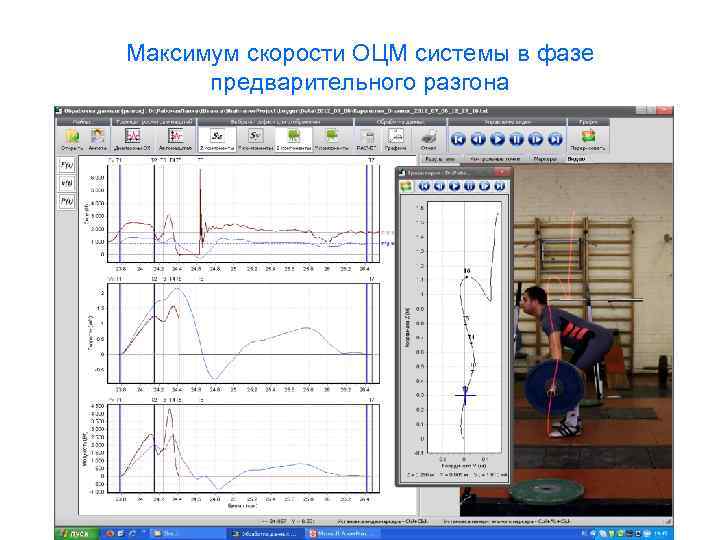The image size is (720, 540).
Task: Pause animation in trajectory window
Action: coord(469,186)
